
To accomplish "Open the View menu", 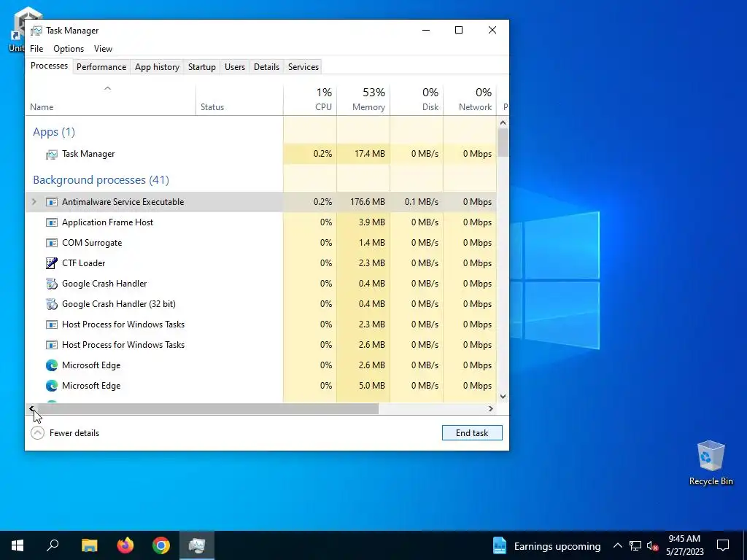I will pos(103,49).
